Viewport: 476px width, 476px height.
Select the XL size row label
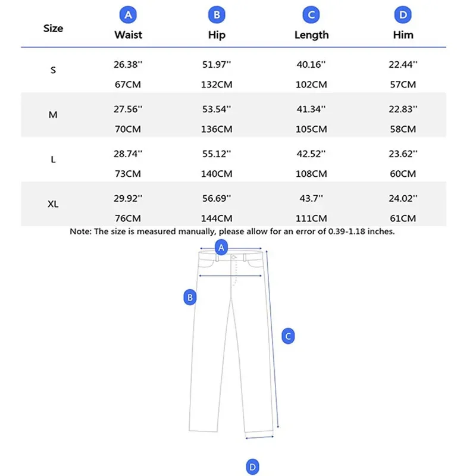coord(53,204)
